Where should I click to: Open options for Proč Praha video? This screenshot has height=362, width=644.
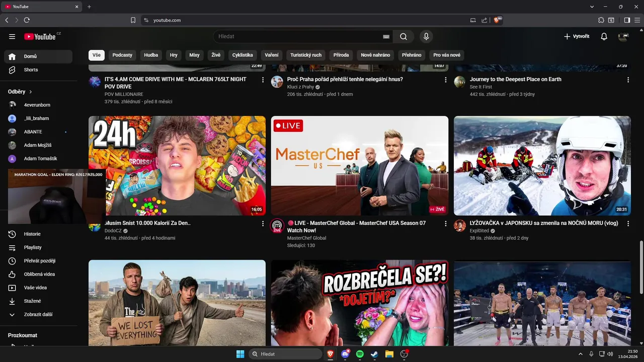[x=445, y=79]
